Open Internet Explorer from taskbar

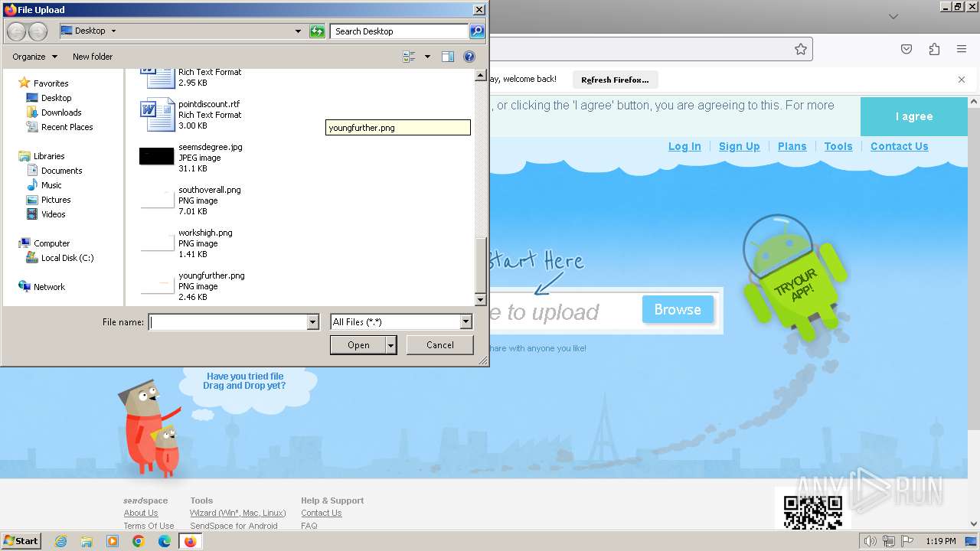pyautogui.click(x=60, y=541)
